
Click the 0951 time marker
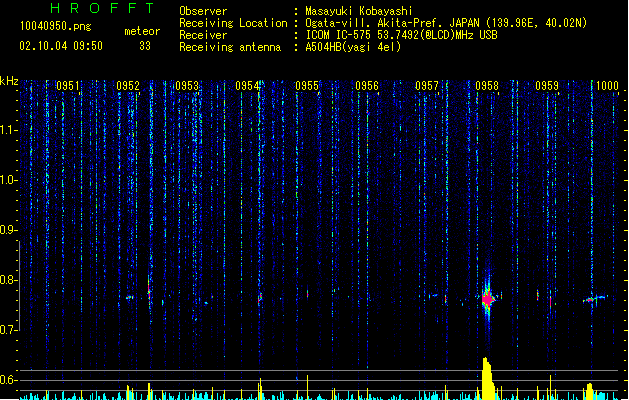68,86
